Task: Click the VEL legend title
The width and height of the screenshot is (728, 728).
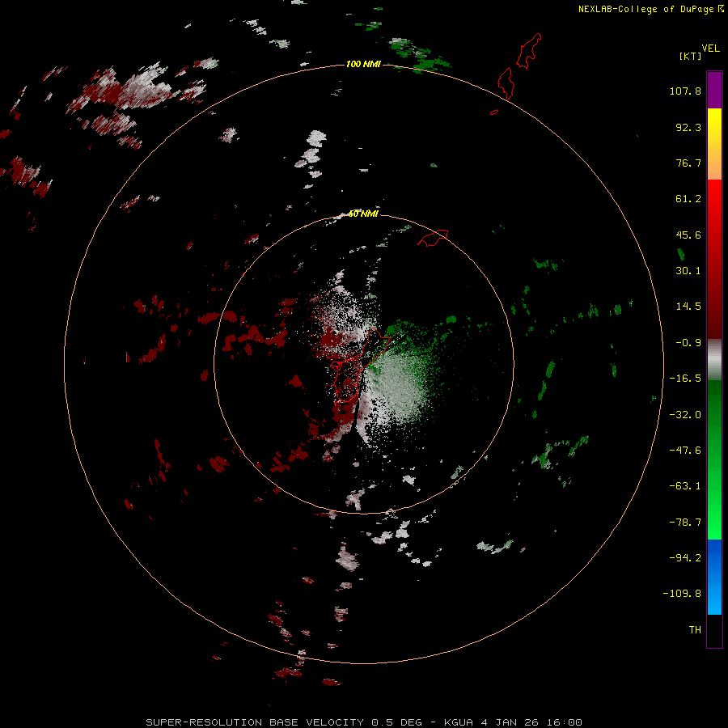Action: click(710, 49)
